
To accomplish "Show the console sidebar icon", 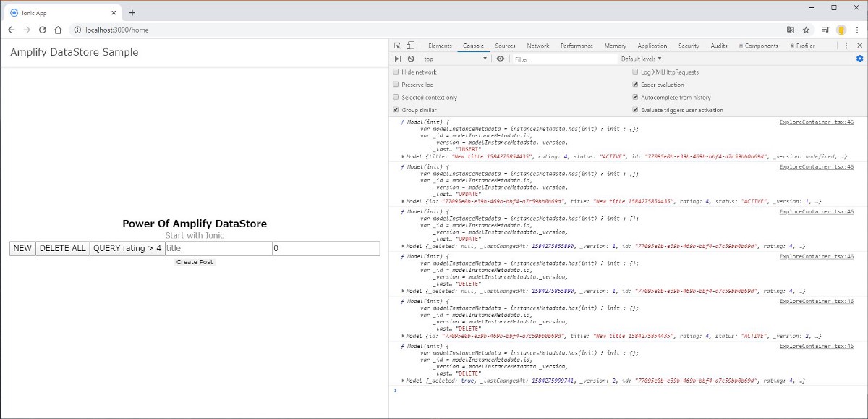I will pyautogui.click(x=397, y=59).
